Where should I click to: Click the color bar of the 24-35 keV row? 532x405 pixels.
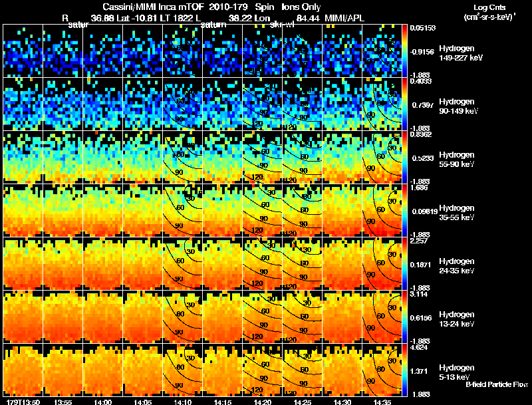404,264
